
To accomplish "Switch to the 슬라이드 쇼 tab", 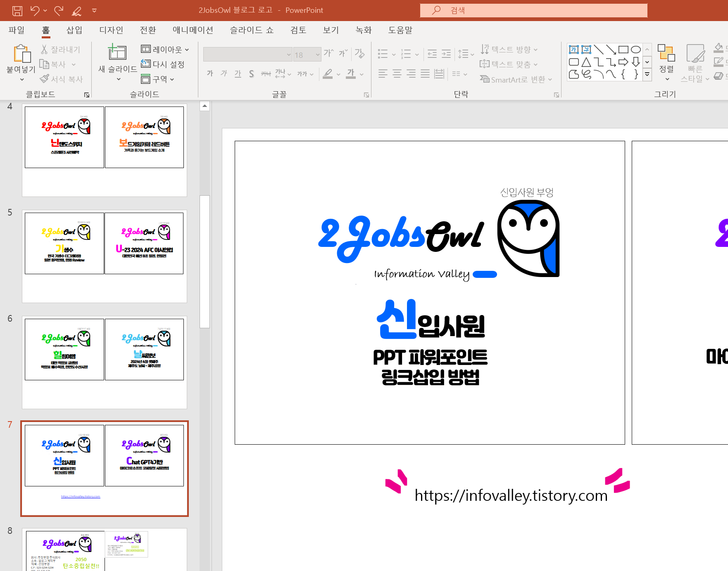I will (252, 30).
